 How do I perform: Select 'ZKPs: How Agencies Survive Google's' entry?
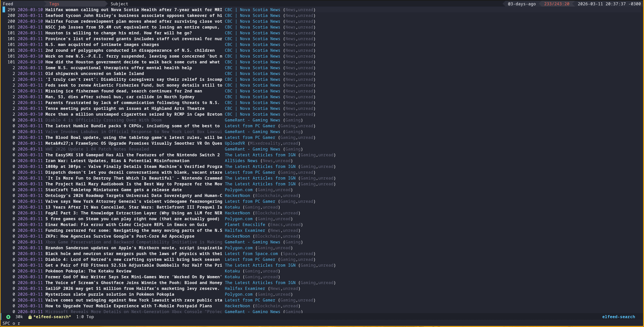coord(120,236)
